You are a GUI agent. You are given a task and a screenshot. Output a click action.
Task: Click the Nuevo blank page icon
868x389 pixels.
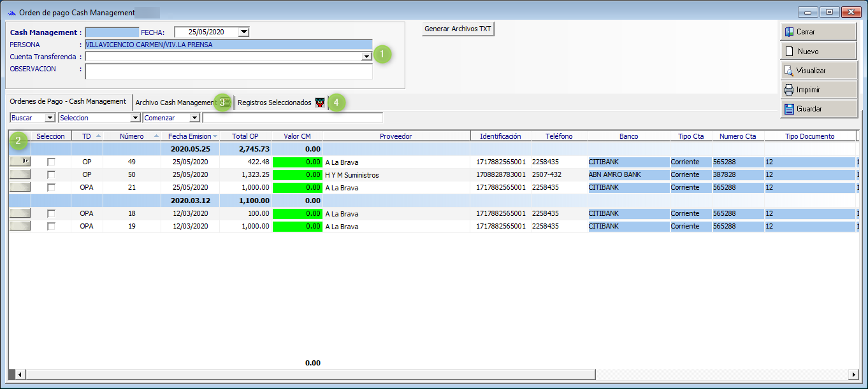[x=789, y=52]
